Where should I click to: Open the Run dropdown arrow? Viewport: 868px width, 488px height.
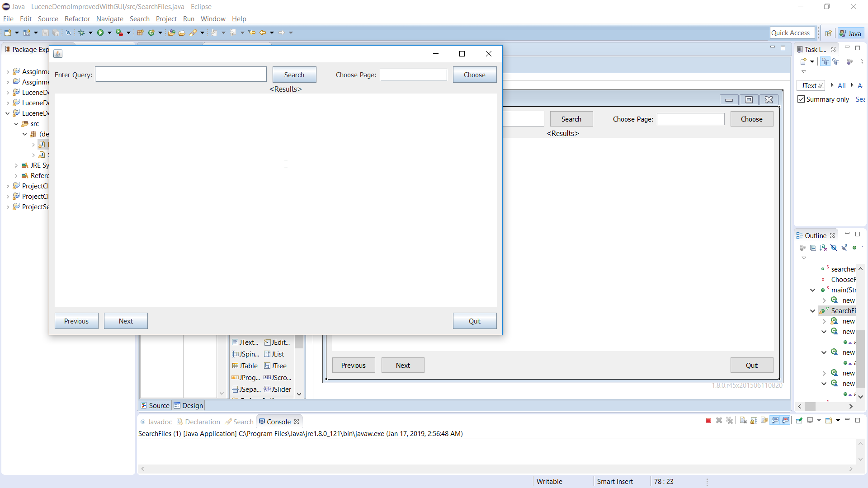[x=109, y=32]
